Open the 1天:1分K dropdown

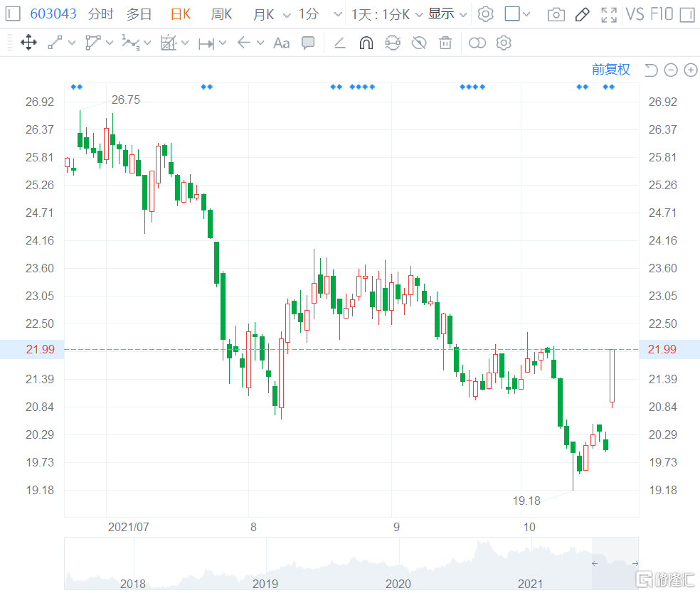pos(386,14)
